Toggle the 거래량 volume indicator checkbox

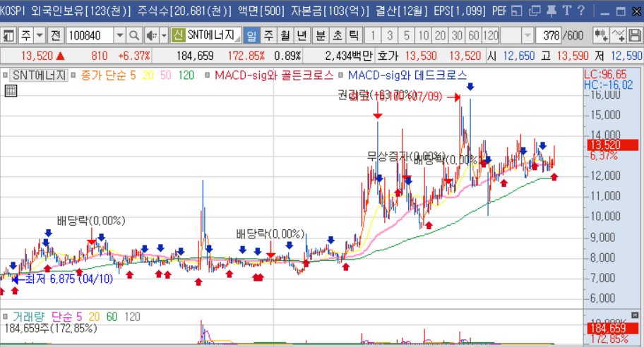[6, 317]
